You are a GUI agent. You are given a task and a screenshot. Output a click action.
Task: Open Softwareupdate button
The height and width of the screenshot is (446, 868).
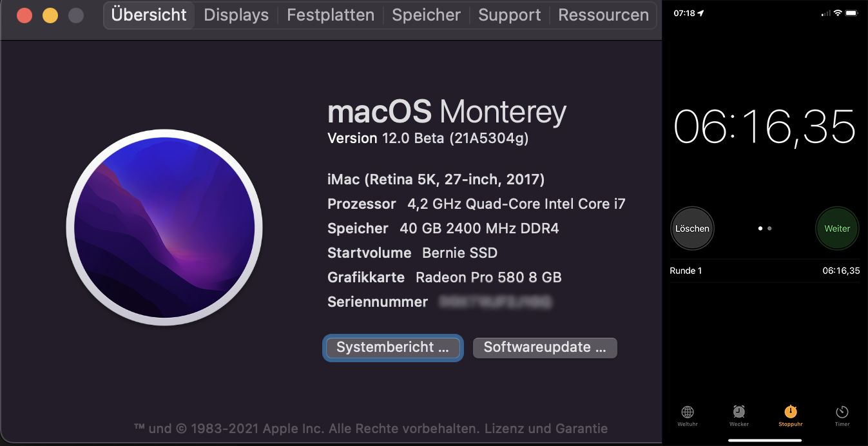[545, 347]
